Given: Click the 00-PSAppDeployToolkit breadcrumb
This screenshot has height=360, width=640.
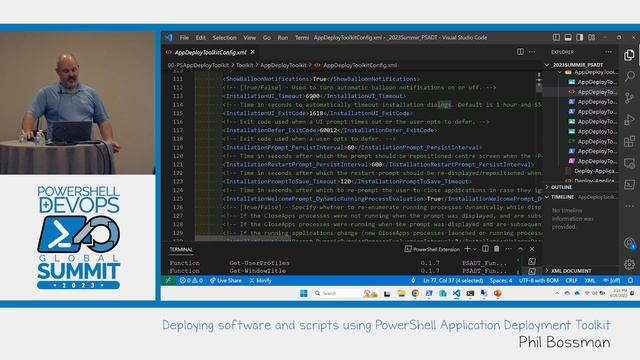Looking at the screenshot, I should 198,65.
